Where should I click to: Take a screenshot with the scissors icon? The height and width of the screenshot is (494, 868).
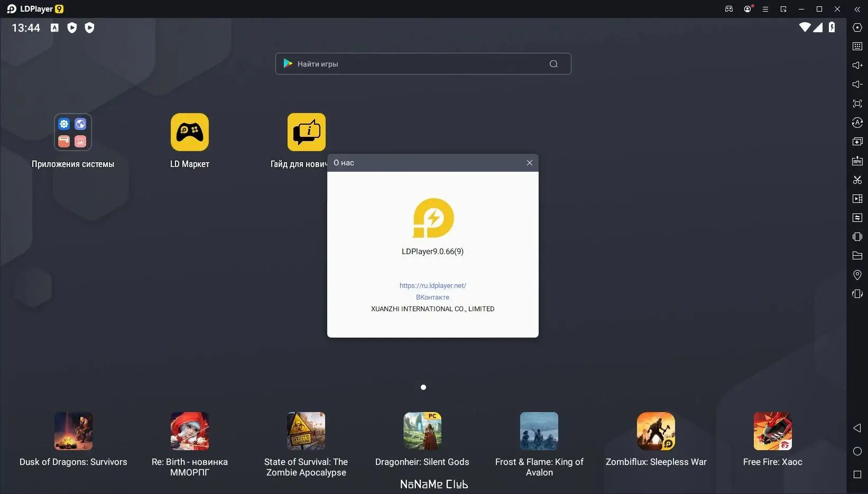(857, 180)
